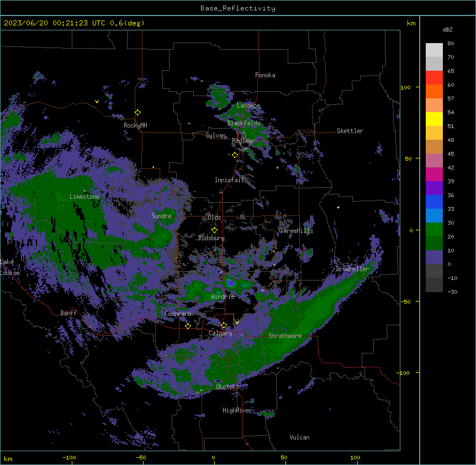
Task: Click the Base_Reflectivity title
Action: pyautogui.click(x=238, y=8)
